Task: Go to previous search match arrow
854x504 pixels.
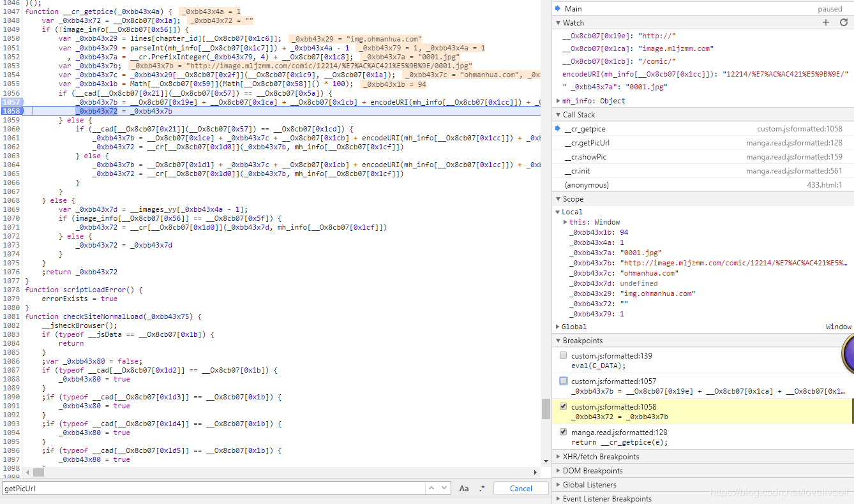Action: pyautogui.click(x=432, y=488)
